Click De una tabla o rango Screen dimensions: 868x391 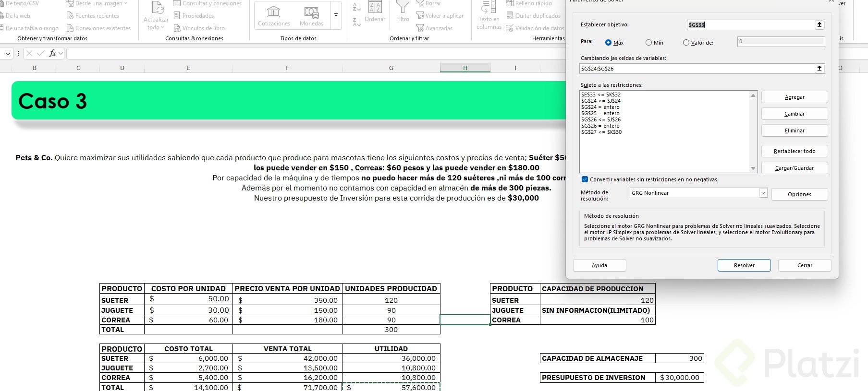29,28
